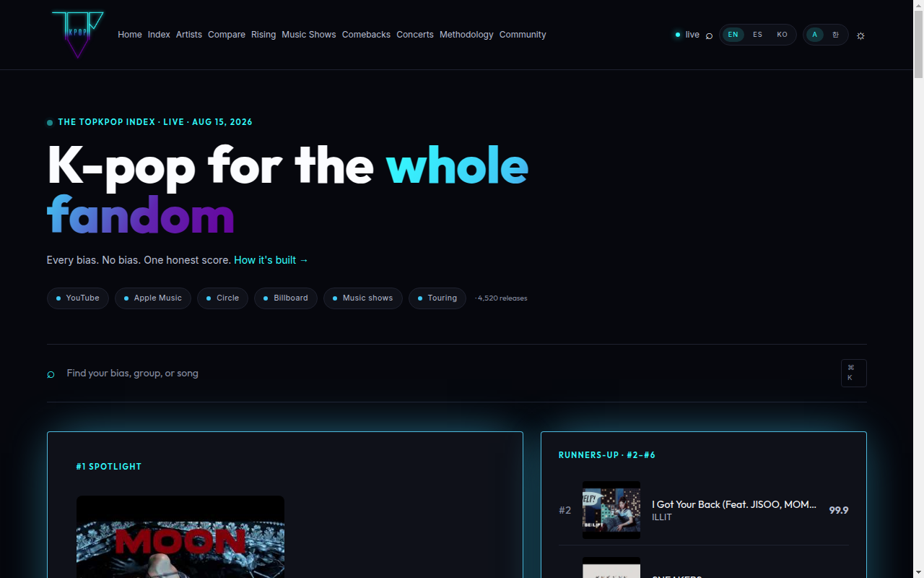Viewport: 924px width, 578px height.
Task: Click the ⌘K shortcut badge
Action: (853, 373)
